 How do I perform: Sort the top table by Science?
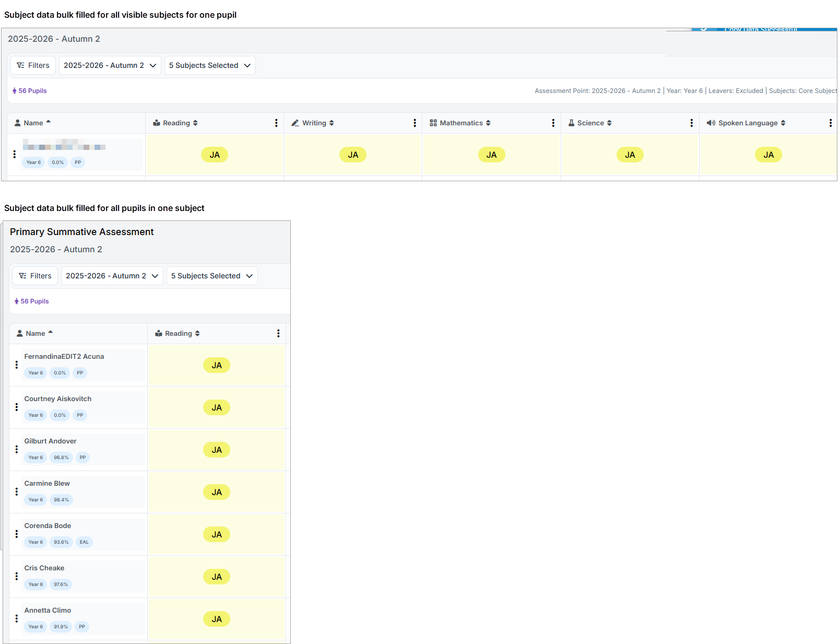tap(609, 123)
